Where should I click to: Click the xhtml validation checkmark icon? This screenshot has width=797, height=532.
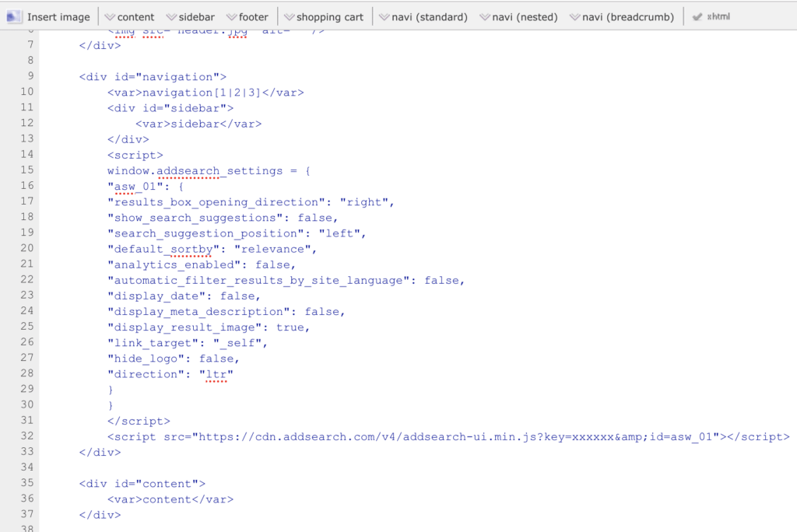click(697, 16)
